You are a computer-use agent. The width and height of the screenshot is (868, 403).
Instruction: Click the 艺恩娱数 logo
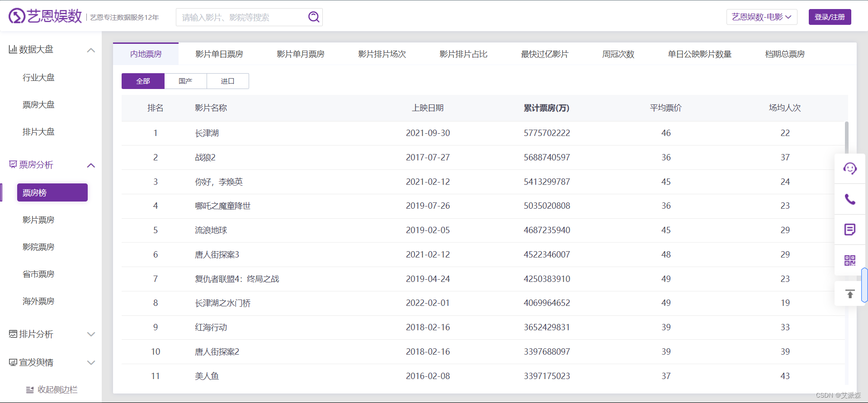[45, 16]
